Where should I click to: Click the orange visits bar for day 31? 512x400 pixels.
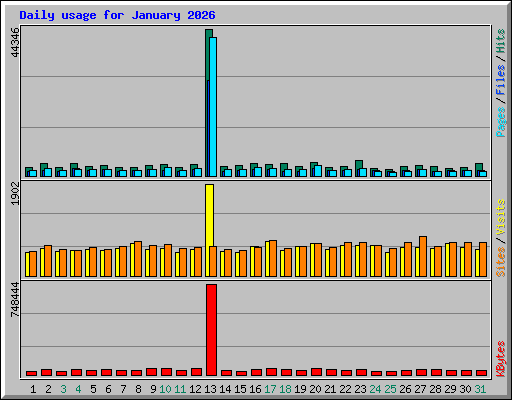click(x=483, y=260)
